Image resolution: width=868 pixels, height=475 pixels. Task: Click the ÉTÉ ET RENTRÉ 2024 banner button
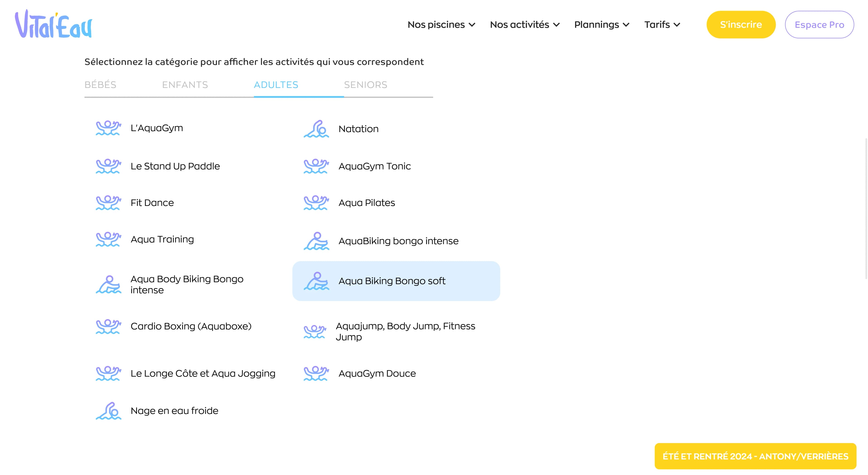click(755, 456)
